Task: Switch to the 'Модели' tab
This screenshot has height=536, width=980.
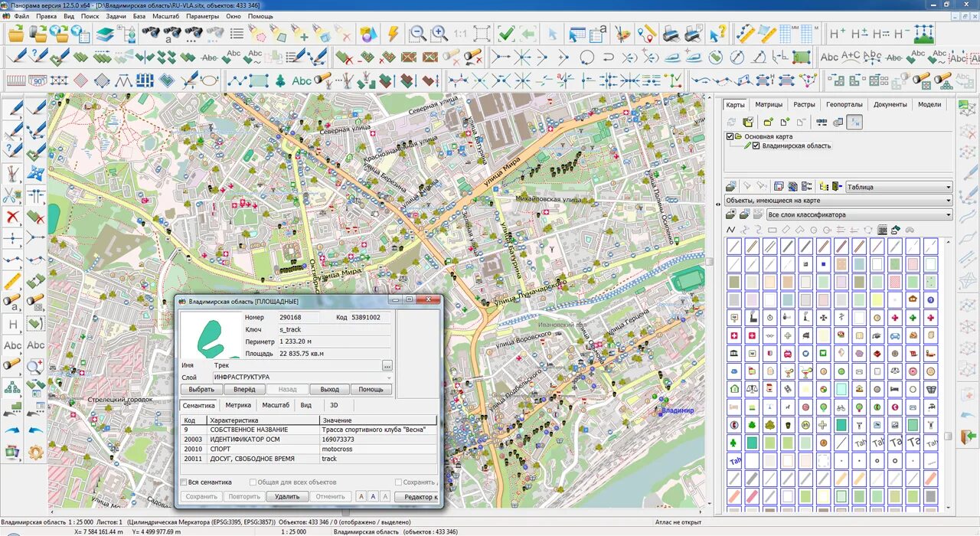Action: [929, 104]
